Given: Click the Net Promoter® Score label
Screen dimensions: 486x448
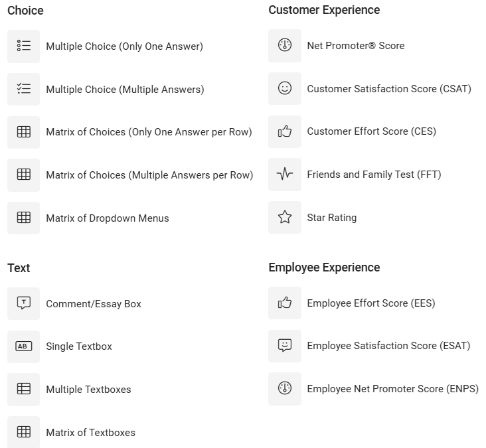Looking at the screenshot, I should pyautogui.click(x=355, y=46).
